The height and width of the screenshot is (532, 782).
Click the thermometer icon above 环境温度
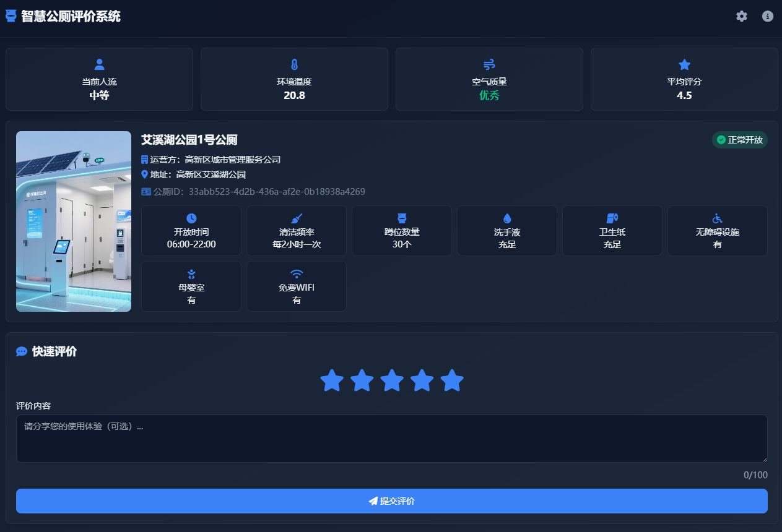294,64
